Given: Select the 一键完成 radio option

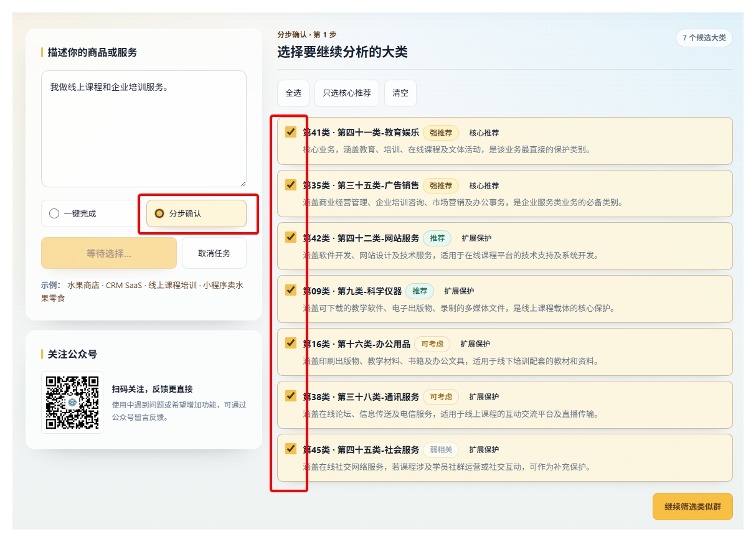Looking at the screenshot, I should pyautogui.click(x=54, y=213).
